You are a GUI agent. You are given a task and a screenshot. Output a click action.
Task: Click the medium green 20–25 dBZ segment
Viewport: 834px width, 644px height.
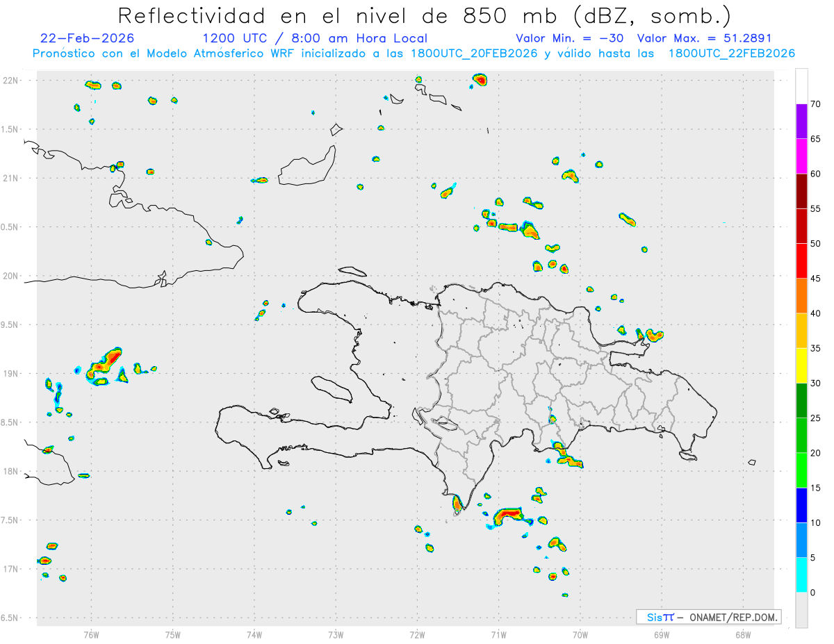click(x=801, y=436)
